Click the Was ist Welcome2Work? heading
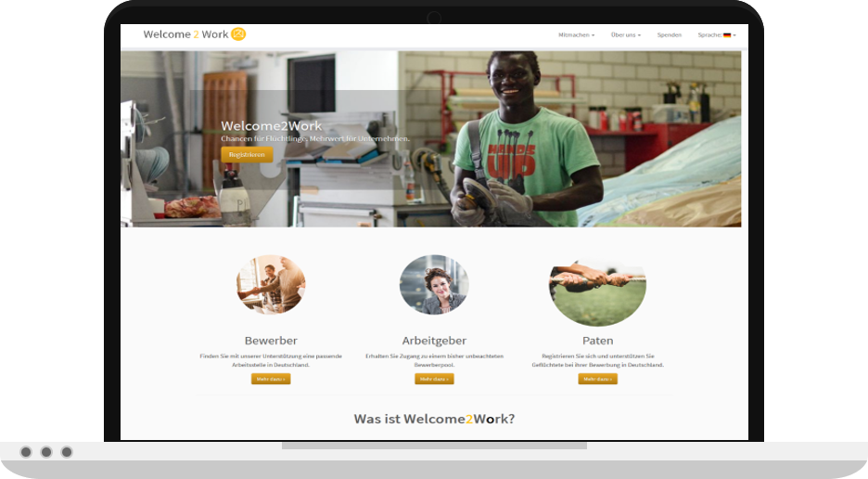This screenshot has width=868, height=479. tap(434, 420)
